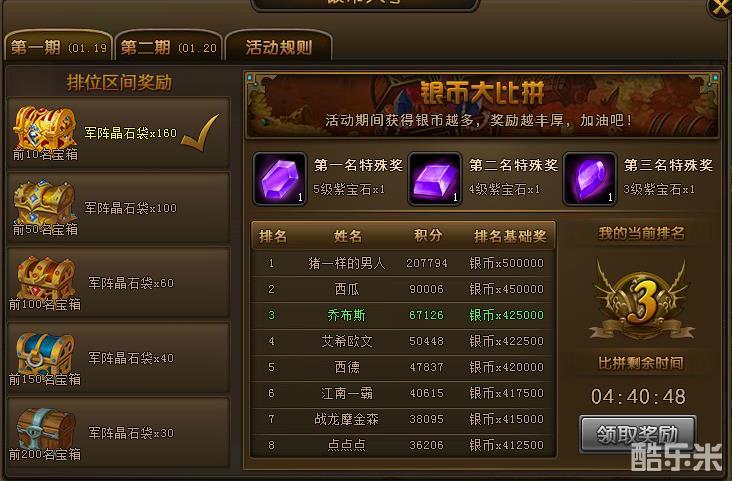
Task: Click the rank 3 medal emblem
Action: click(x=641, y=299)
